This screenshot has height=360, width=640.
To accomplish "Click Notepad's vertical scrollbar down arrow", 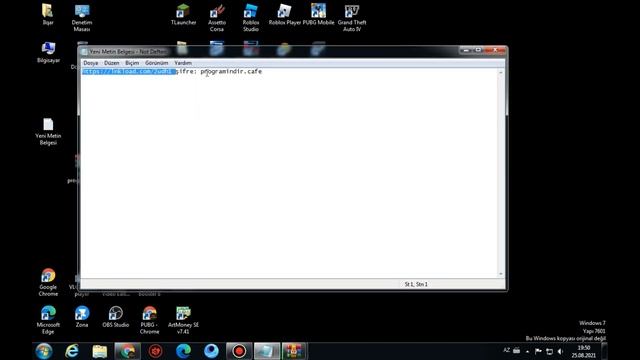I will pyautogui.click(x=501, y=274).
